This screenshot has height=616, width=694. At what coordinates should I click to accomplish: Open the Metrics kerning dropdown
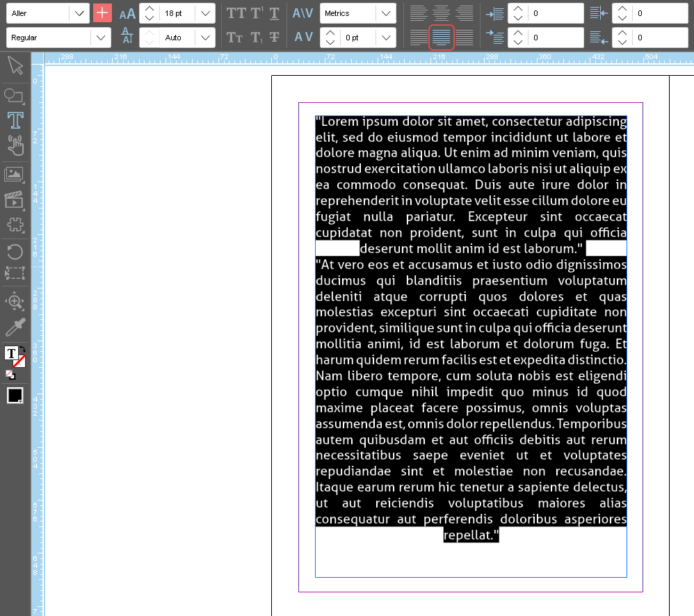pyautogui.click(x=385, y=13)
